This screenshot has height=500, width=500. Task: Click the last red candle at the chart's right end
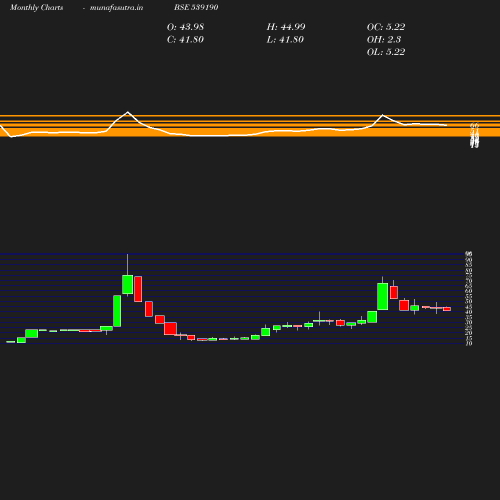click(447, 309)
